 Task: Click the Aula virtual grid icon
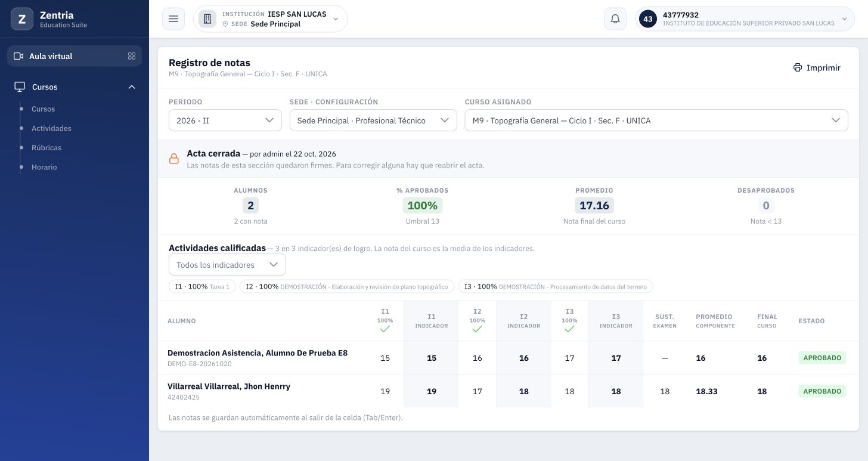click(x=132, y=56)
